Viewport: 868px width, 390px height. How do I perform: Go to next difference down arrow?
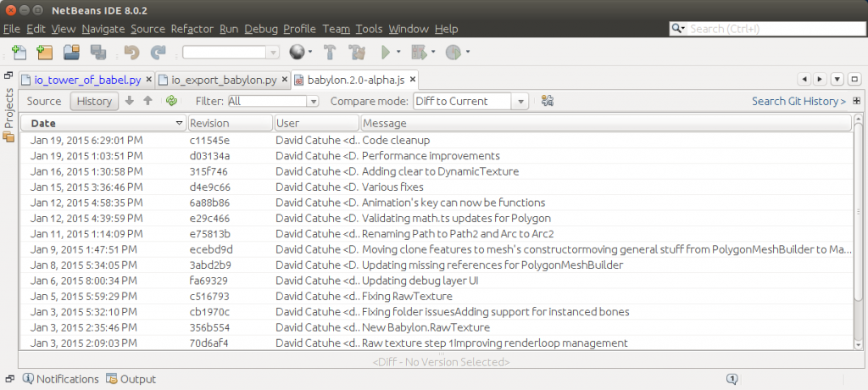(130, 101)
